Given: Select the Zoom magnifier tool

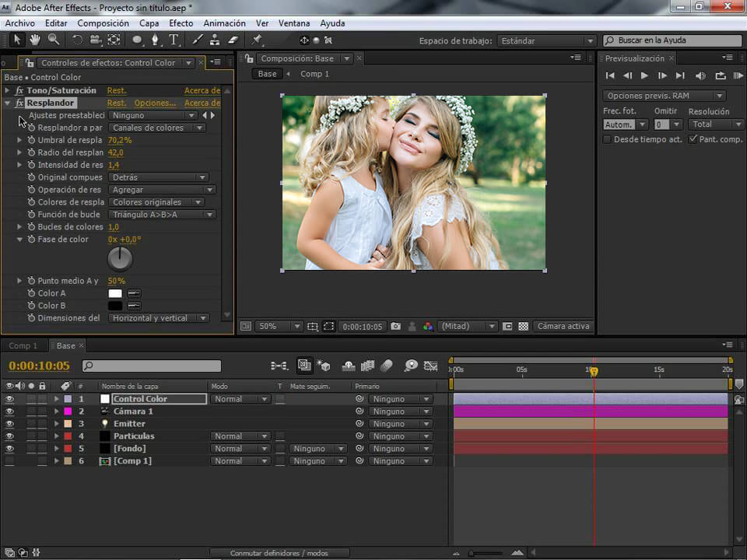Looking at the screenshot, I should [54, 40].
